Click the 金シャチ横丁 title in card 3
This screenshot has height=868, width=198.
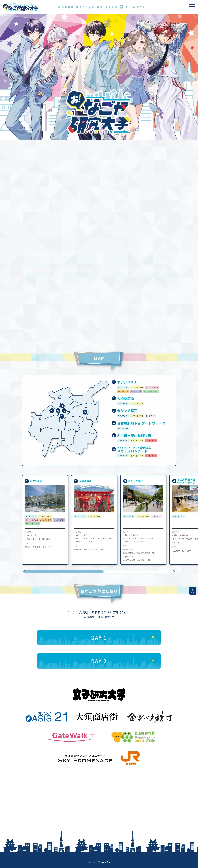(135, 481)
